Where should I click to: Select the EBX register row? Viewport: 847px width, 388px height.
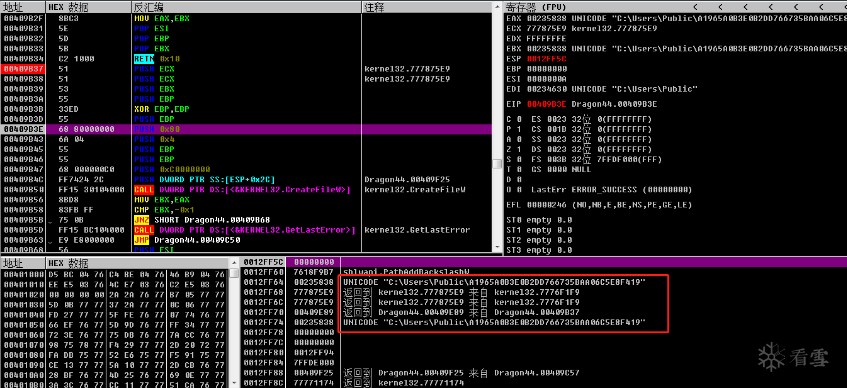coord(676,49)
